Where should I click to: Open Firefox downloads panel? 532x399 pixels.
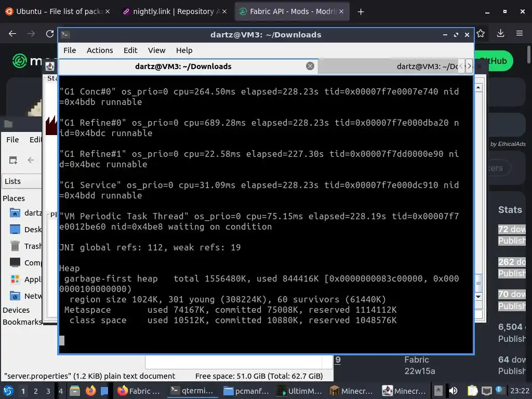tap(500, 33)
